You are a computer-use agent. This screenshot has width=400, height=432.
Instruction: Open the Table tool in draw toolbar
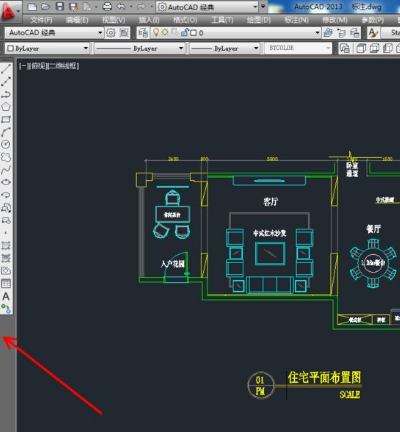click(x=6, y=284)
